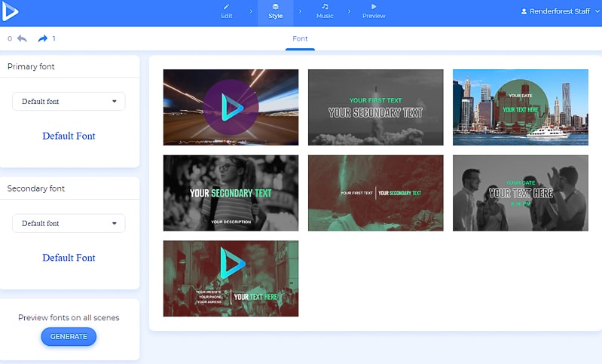Select the Font tab

(x=300, y=38)
